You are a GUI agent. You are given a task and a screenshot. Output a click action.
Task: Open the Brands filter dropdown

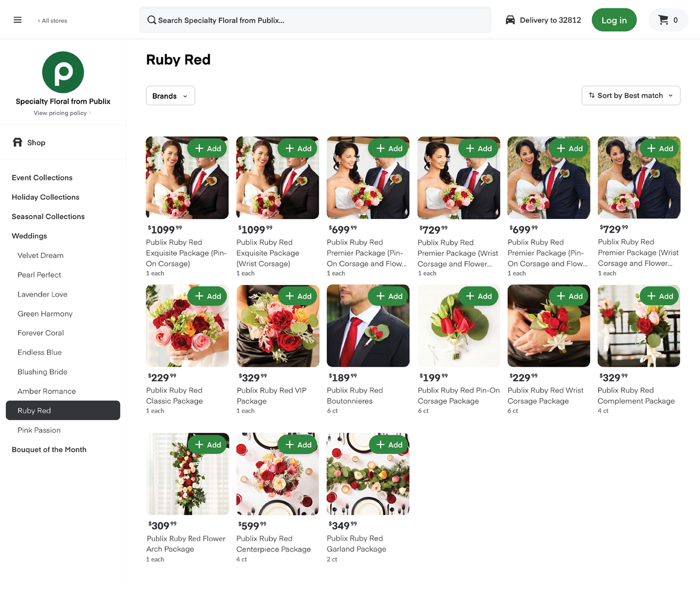(170, 96)
